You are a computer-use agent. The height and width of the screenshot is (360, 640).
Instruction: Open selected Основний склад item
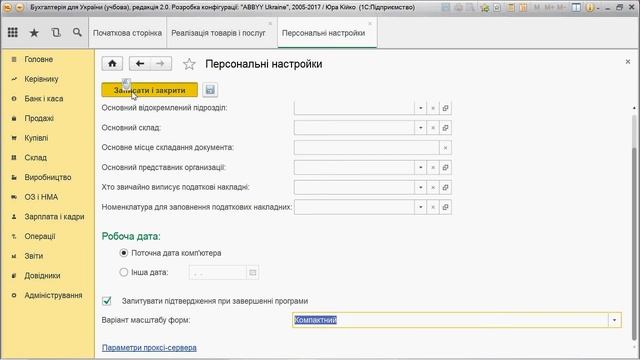coord(445,128)
